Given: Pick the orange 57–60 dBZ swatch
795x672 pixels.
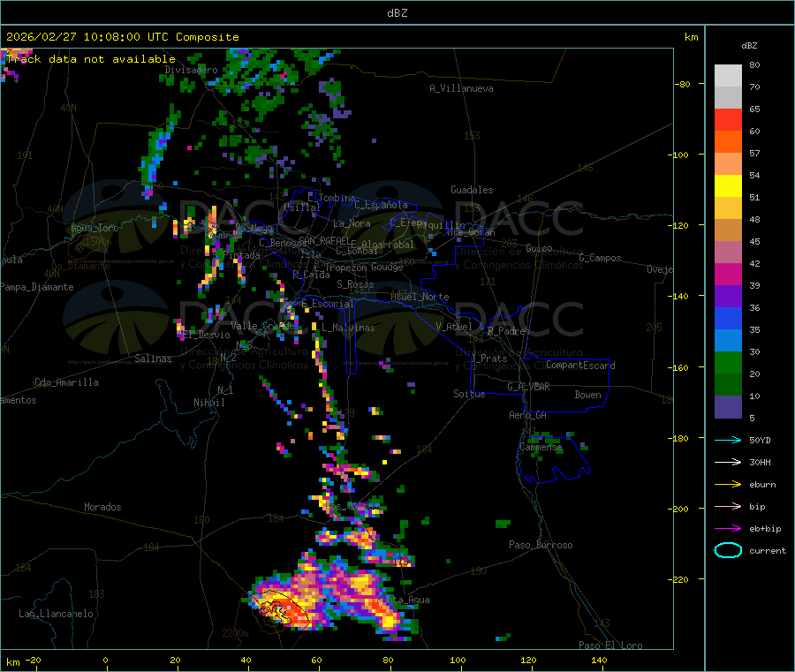Looking at the screenshot, I should pos(728,142).
